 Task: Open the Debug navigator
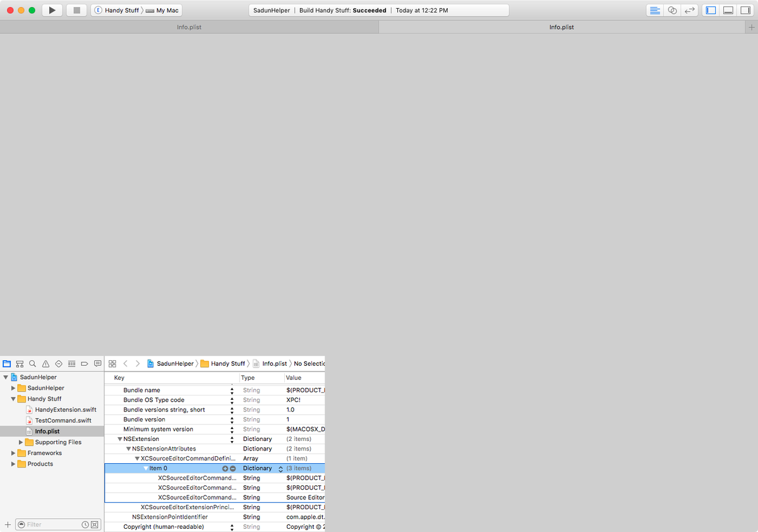(71, 364)
